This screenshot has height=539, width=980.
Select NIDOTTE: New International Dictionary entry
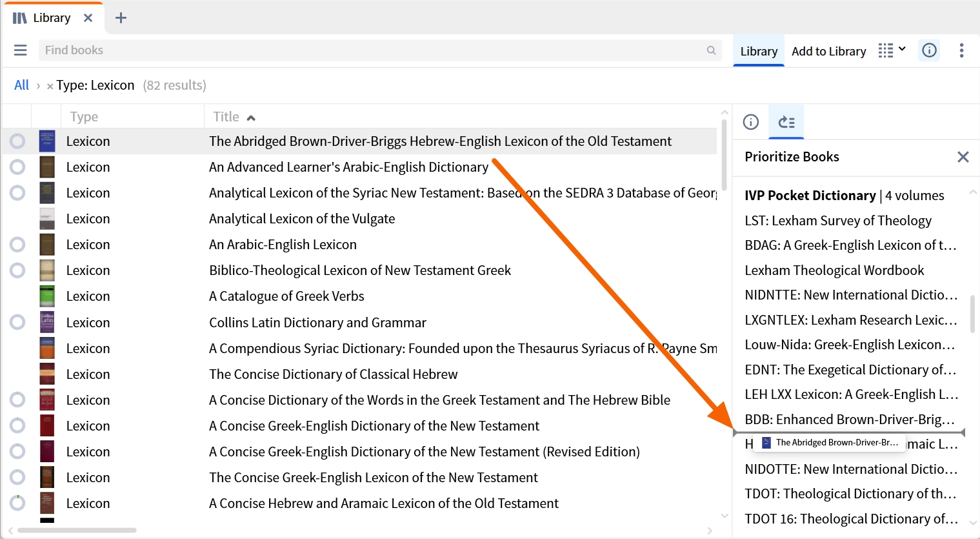click(851, 469)
